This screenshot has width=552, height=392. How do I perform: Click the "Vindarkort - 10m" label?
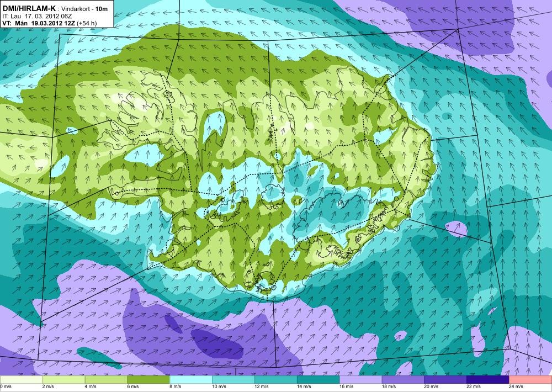(84, 9)
